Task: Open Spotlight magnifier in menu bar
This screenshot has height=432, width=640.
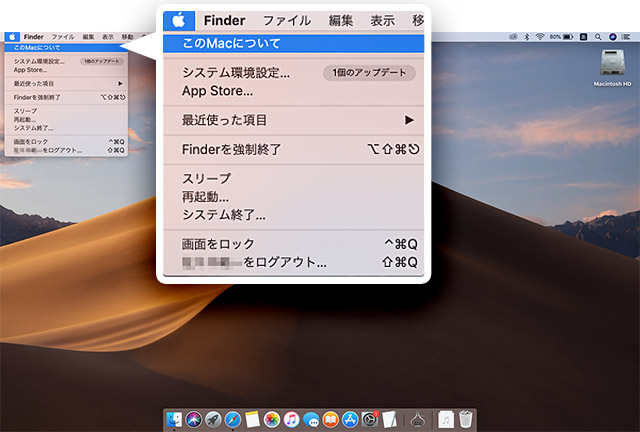Action: click(x=598, y=37)
